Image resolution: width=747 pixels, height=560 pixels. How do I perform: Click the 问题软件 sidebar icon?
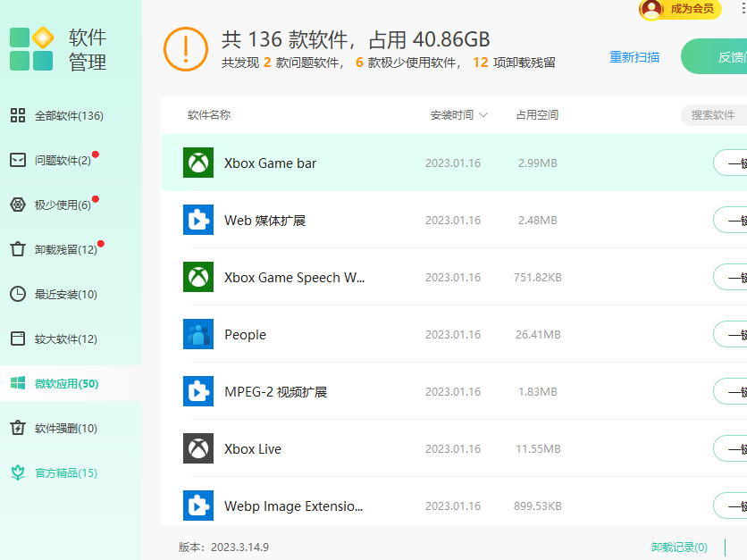point(18,160)
